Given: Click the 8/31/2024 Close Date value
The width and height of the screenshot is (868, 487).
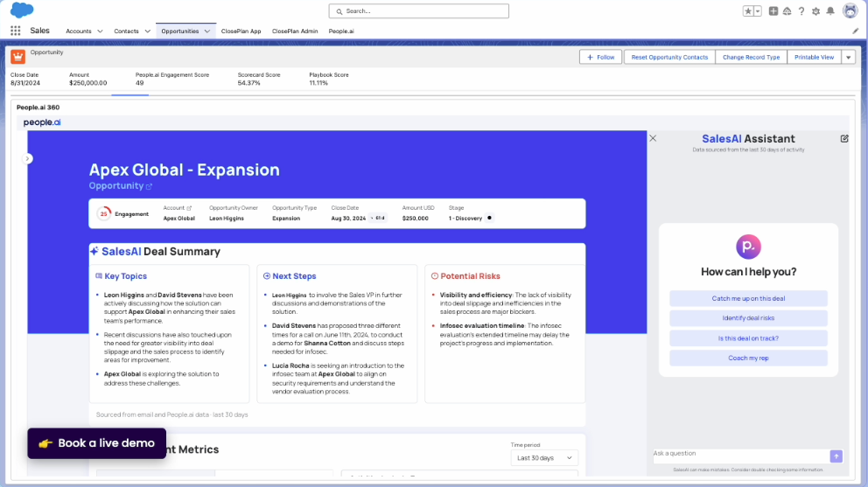Looking at the screenshot, I should pos(24,83).
